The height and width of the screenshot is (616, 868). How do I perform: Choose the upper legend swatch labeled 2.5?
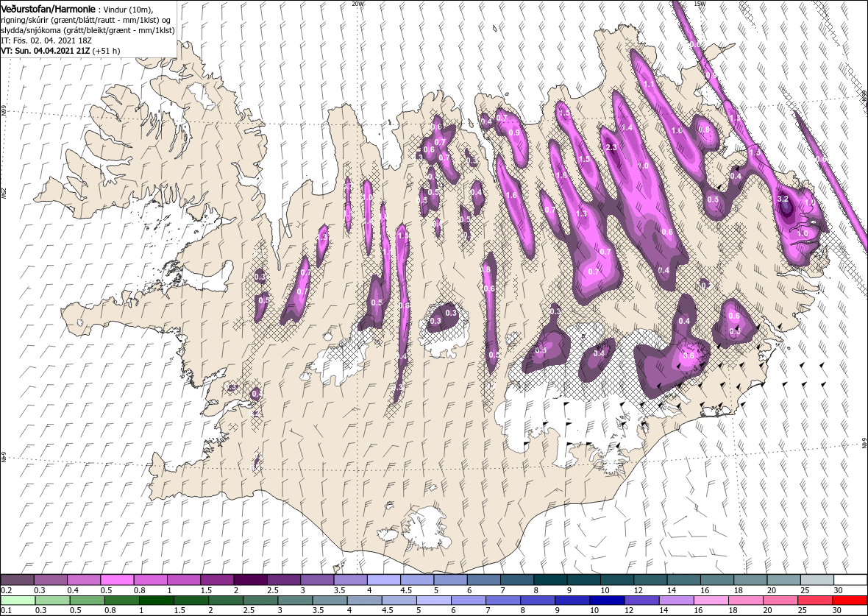[283, 580]
